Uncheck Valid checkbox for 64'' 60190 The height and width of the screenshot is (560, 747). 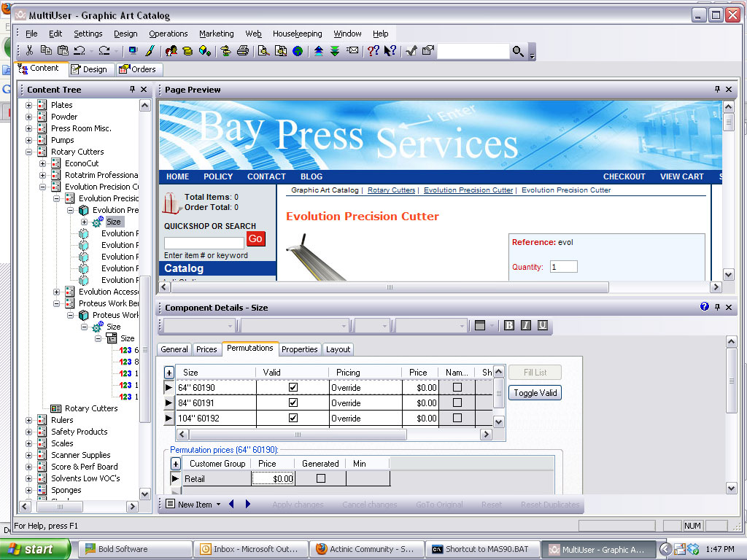pos(293,388)
